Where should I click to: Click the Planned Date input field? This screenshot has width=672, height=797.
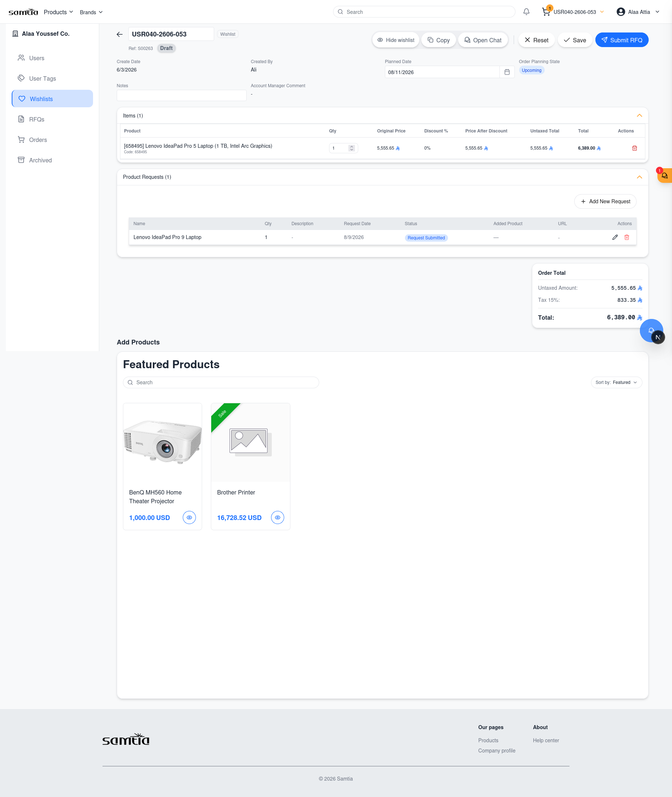pos(442,72)
